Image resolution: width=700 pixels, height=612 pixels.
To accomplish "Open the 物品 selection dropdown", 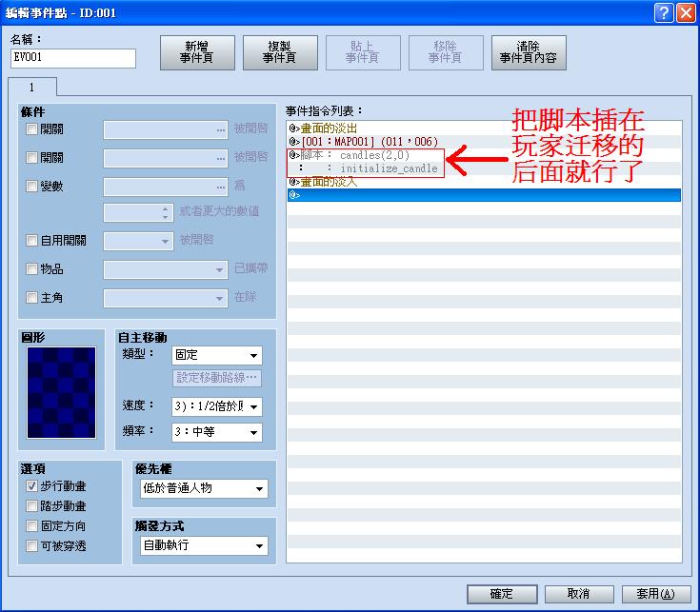I will (x=166, y=270).
